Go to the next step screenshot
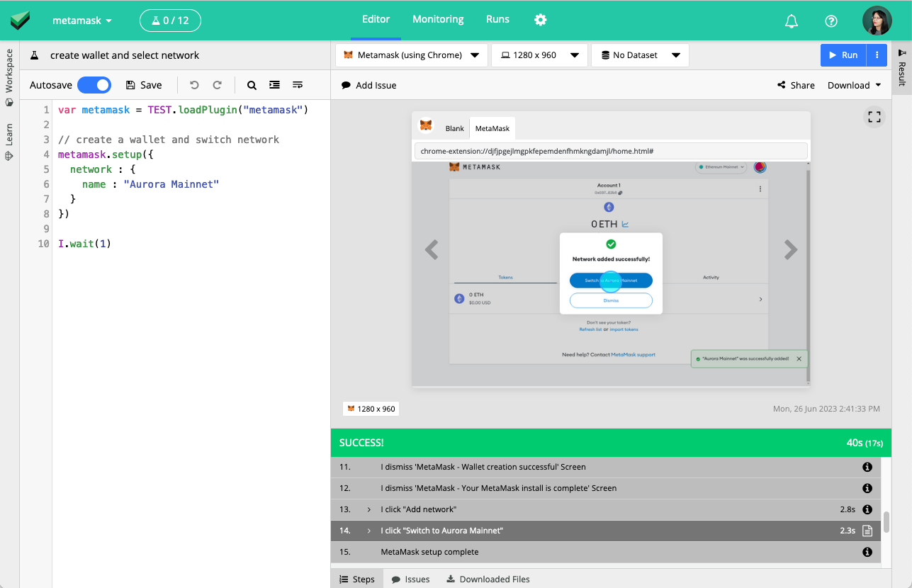The height and width of the screenshot is (588, 912). tap(791, 249)
